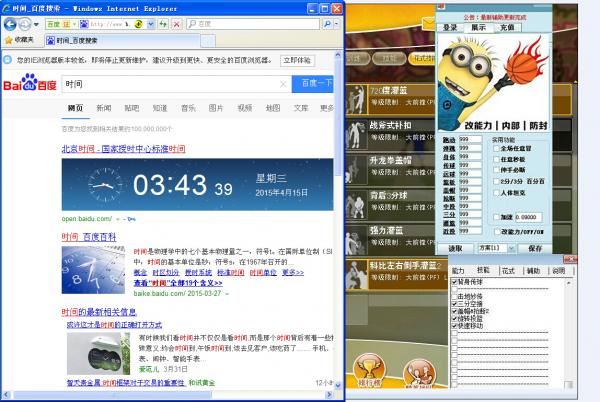Uncheck the 三分空接 skill checkbox

(454, 304)
